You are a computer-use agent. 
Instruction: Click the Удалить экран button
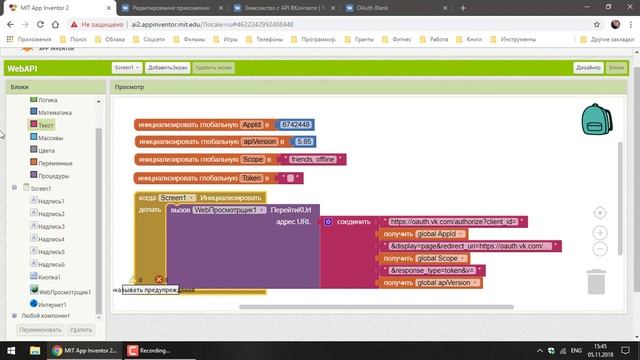[213, 68]
